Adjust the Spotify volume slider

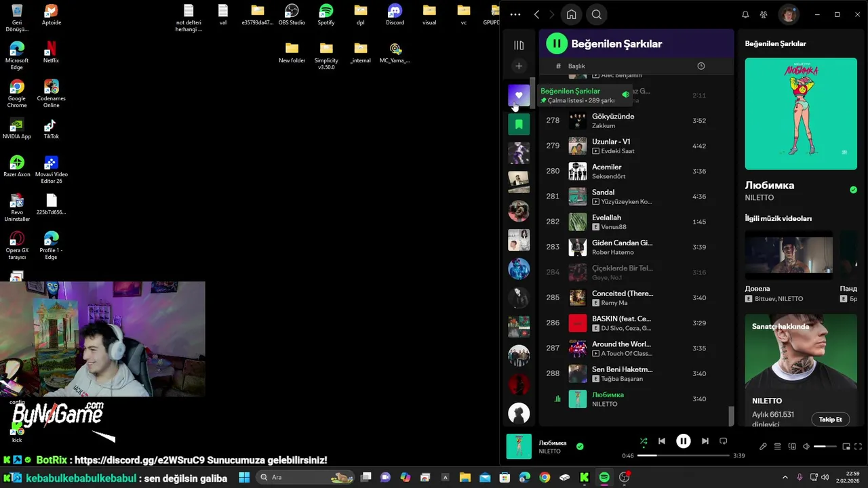coord(825,447)
